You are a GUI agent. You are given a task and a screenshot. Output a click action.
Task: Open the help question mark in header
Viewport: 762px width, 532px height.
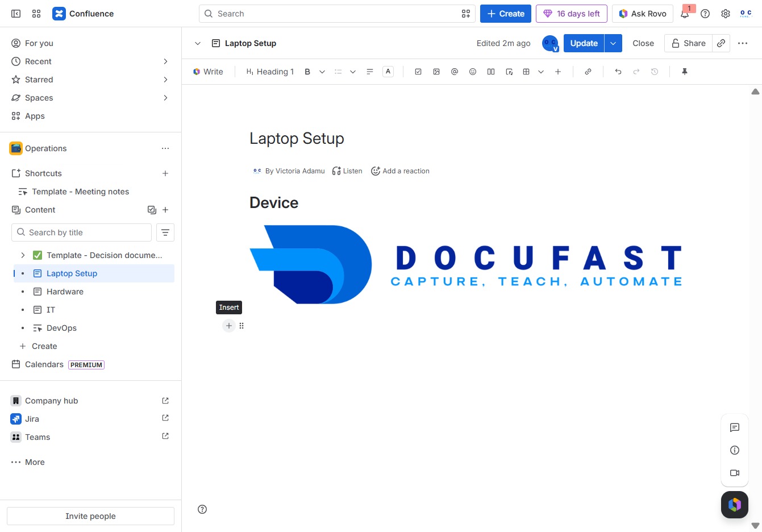coord(705,14)
